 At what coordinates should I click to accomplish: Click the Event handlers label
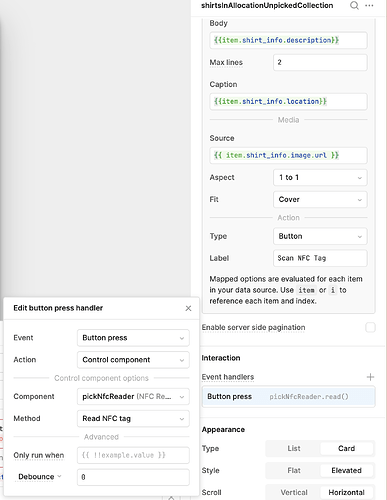228,377
